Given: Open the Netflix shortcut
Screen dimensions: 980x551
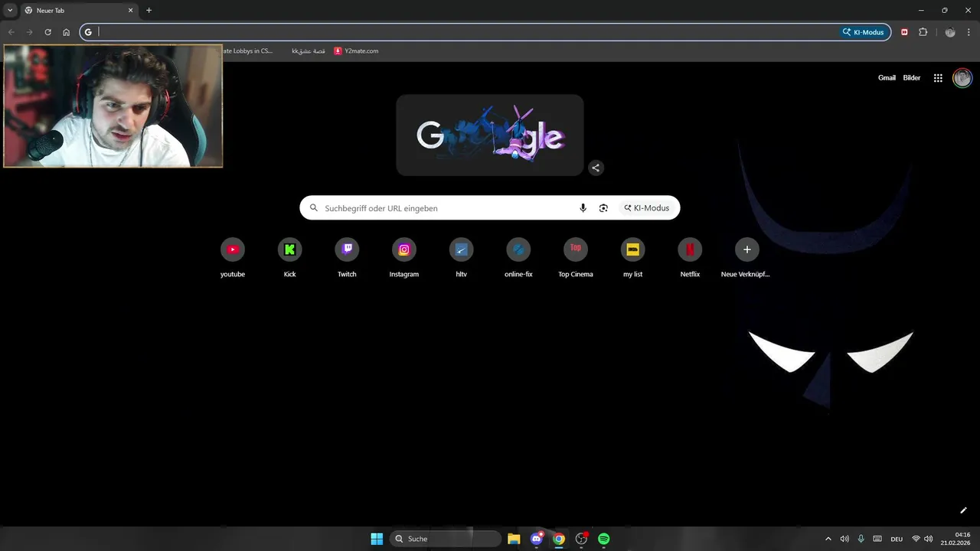Looking at the screenshot, I should click(x=690, y=258).
